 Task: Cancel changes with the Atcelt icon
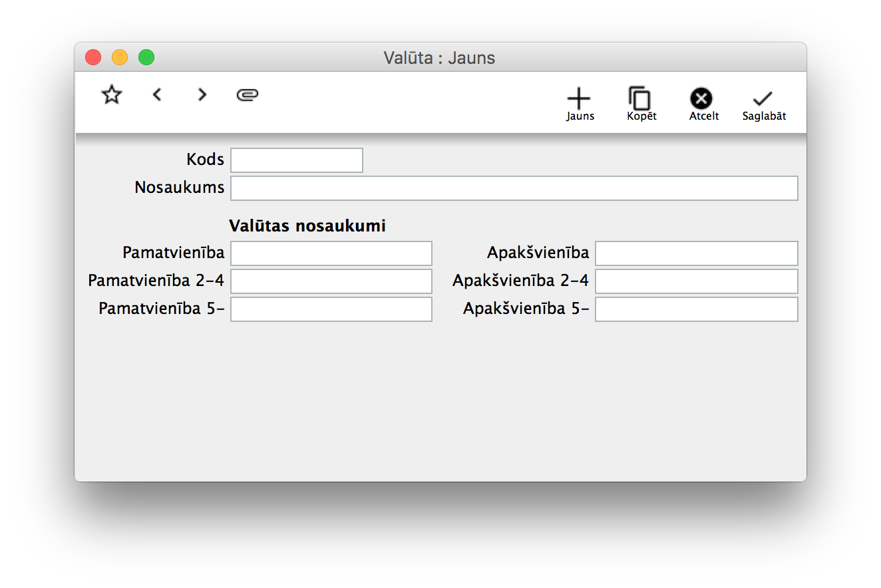click(701, 104)
